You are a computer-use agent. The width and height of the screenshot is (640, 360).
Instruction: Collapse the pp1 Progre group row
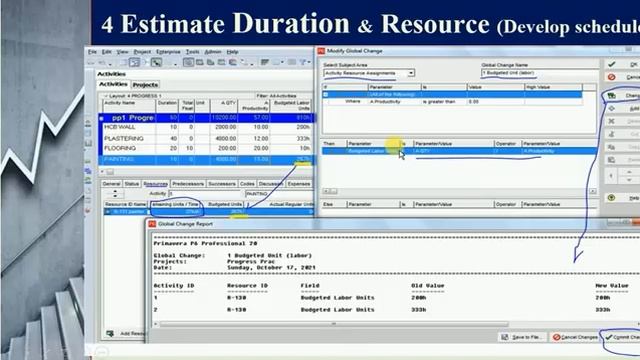[x=101, y=118]
